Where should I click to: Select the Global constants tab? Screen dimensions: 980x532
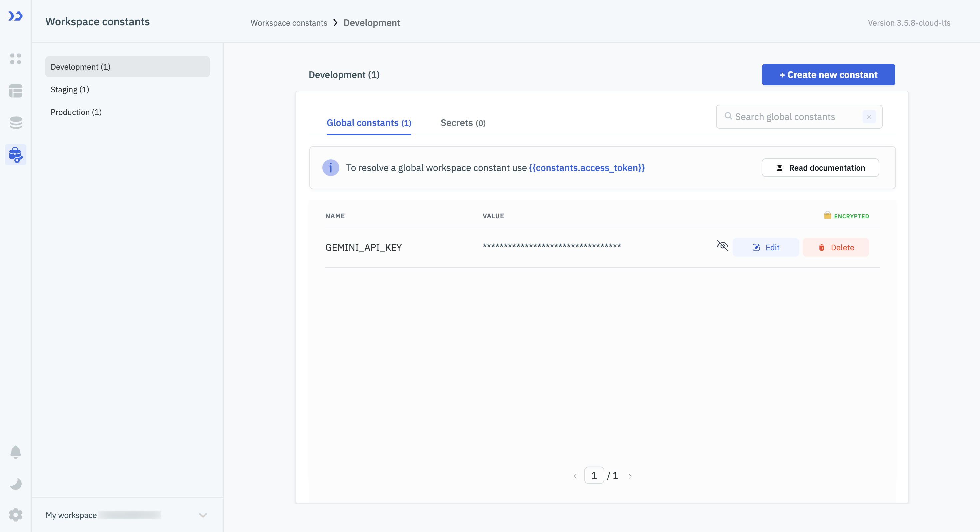pos(369,123)
